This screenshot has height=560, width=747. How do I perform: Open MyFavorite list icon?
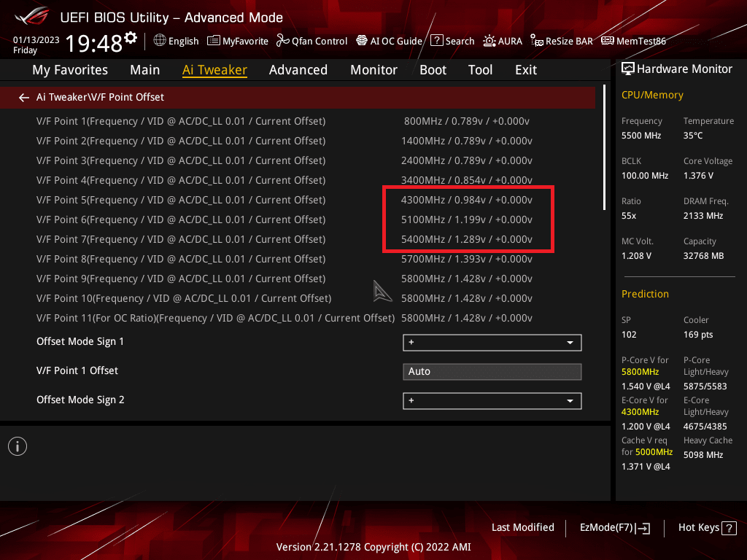[x=214, y=41]
